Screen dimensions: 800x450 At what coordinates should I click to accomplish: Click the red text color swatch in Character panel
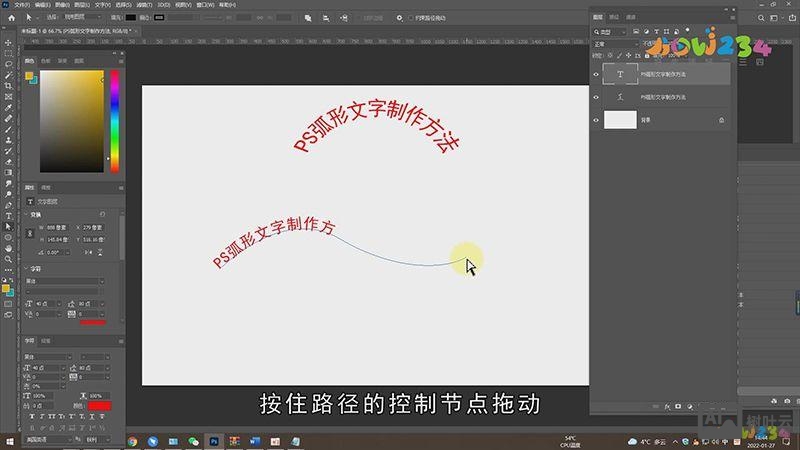point(99,406)
